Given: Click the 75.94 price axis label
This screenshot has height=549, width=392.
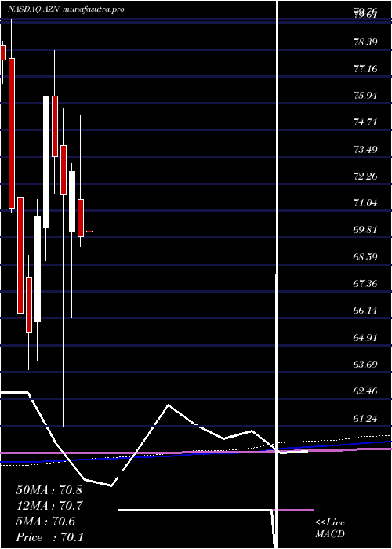Looking at the screenshot, I should pos(365,95).
